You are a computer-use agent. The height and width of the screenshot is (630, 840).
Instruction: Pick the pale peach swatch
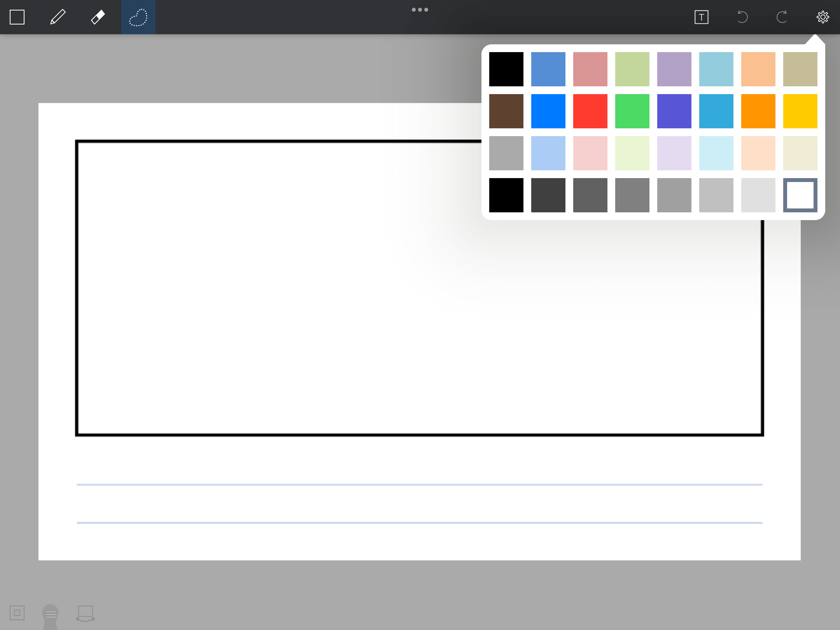(x=758, y=153)
